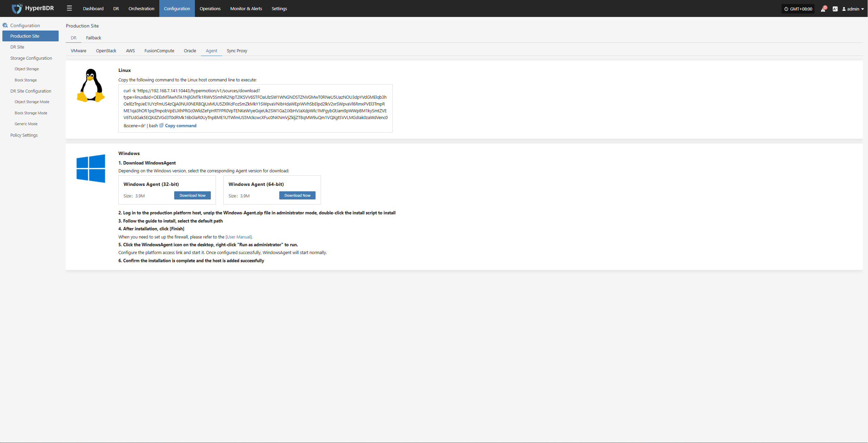Open the User Manual link
The width and height of the screenshot is (868, 443).
pyautogui.click(x=239, y=237)
